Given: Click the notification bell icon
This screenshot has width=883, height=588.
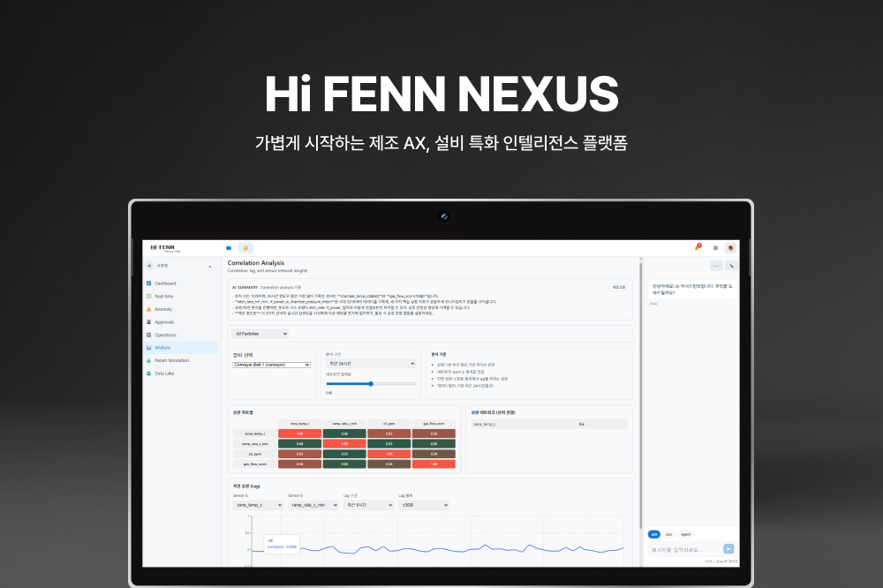Looking at the screenshot, I should tap(698, 248).
